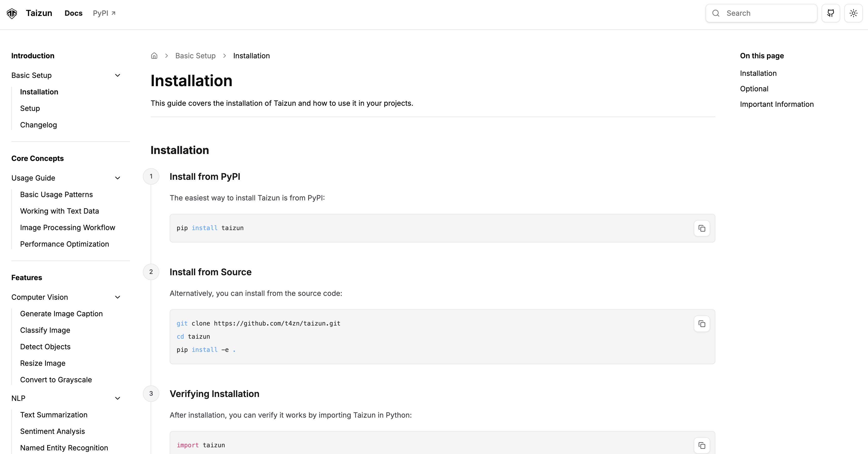The image size is (868, 454).
Task: Copy the import taizun code snippet
Action: [702, 445]
